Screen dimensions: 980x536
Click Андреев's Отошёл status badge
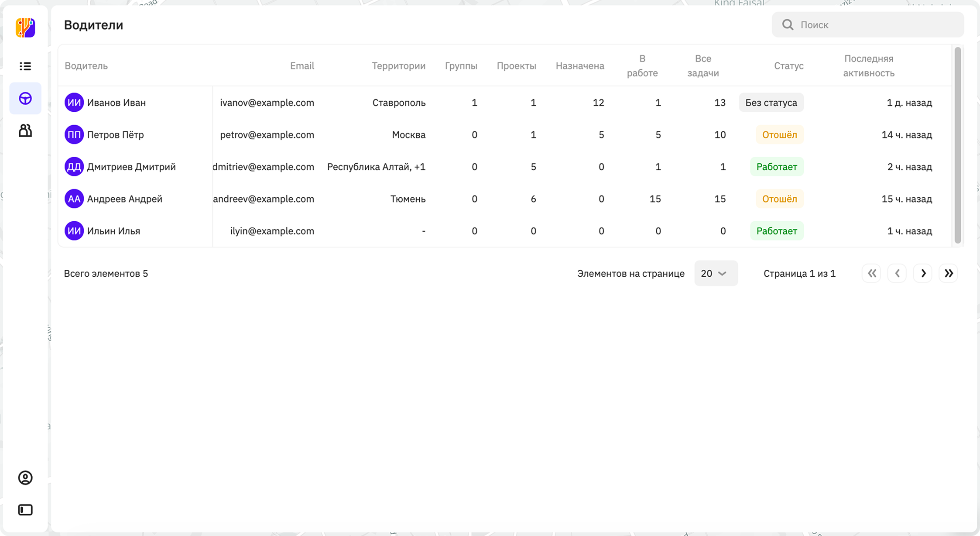click(x=779, y=199)
